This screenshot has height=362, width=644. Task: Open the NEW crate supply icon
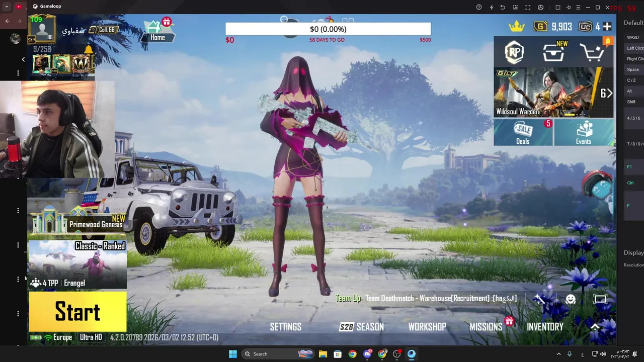click(x=554, y=51)
